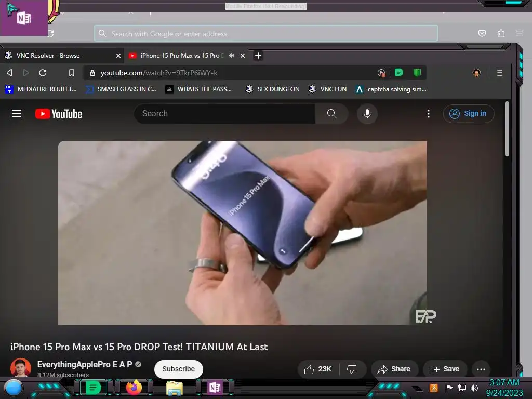Screen dimensions: 532x399
Task: Open the Pocket icon in the background Firefox
Action: [x=482, y=33]
